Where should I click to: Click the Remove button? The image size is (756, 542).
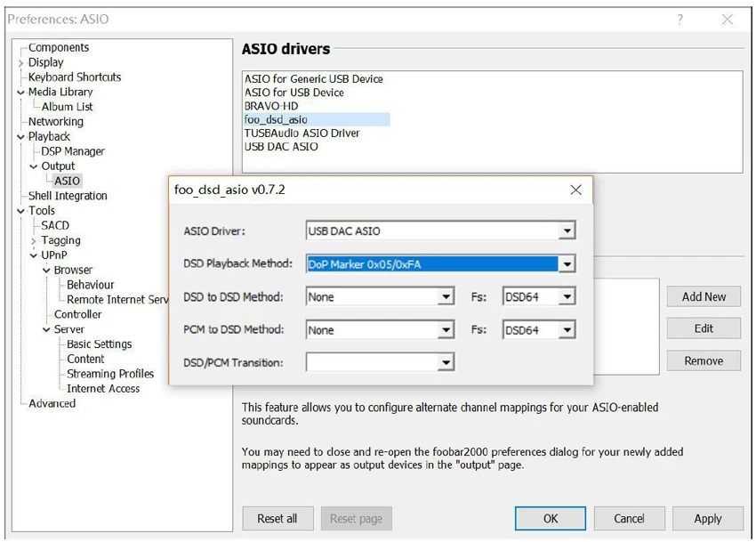click(x=704, y=360)
